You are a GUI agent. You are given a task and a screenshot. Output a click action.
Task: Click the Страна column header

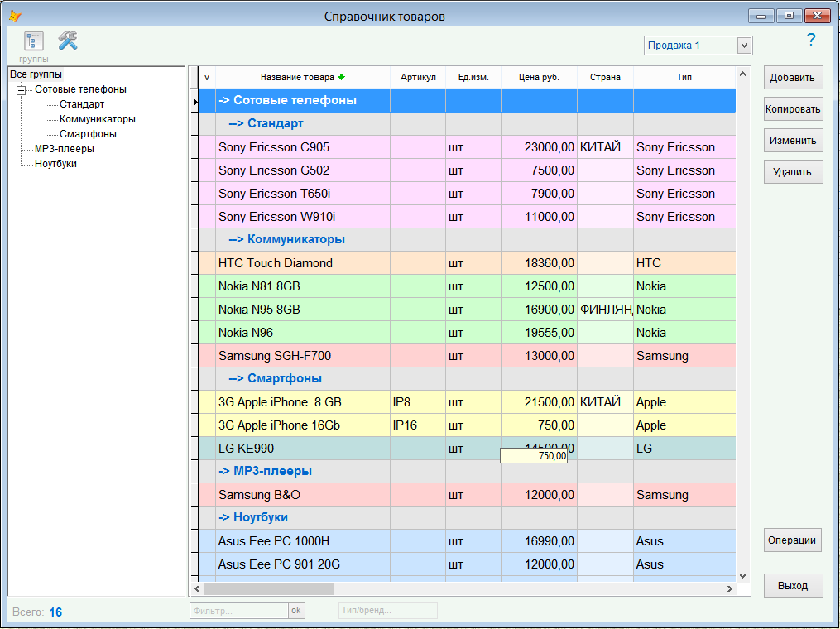605,77
